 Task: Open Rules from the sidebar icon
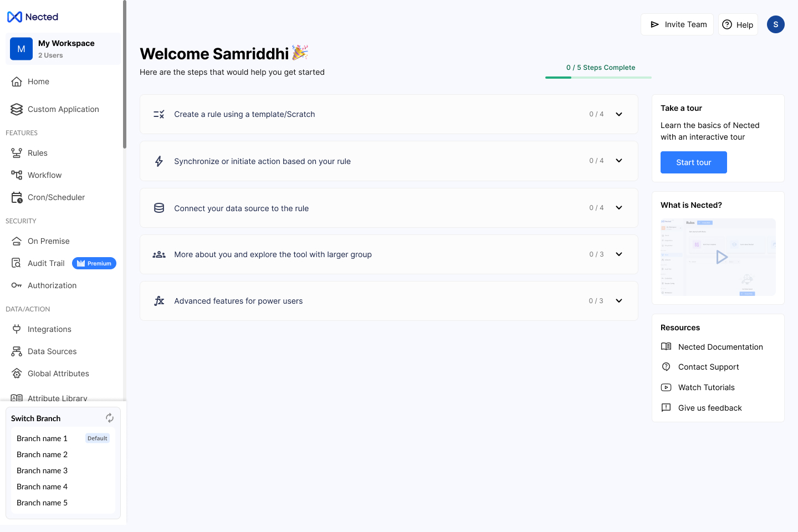17,153
